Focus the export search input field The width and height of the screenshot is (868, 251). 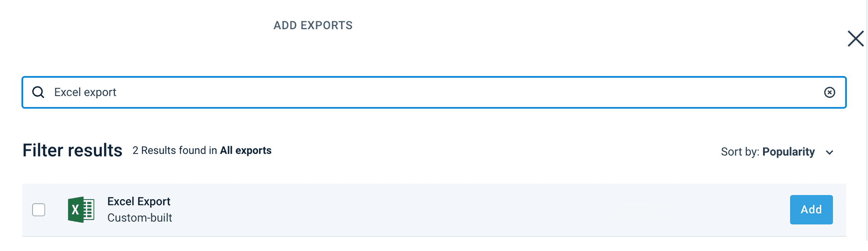click(x=421, y=92)
